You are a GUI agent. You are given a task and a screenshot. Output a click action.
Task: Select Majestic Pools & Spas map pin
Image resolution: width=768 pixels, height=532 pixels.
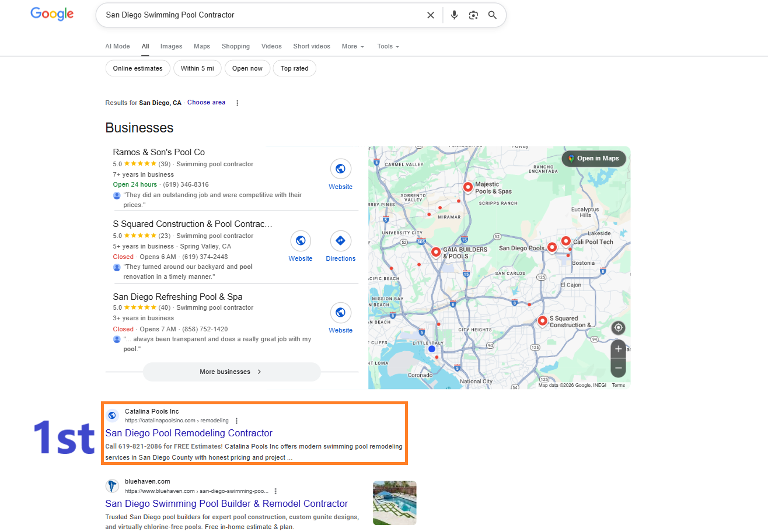pyautogui.click(x=467, y=187)
